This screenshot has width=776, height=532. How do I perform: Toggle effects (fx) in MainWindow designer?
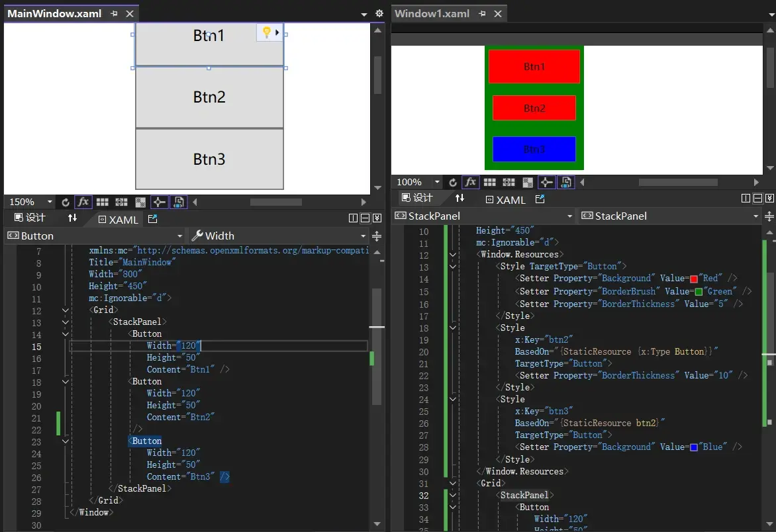pyautogui.click(x=83, y=202)
